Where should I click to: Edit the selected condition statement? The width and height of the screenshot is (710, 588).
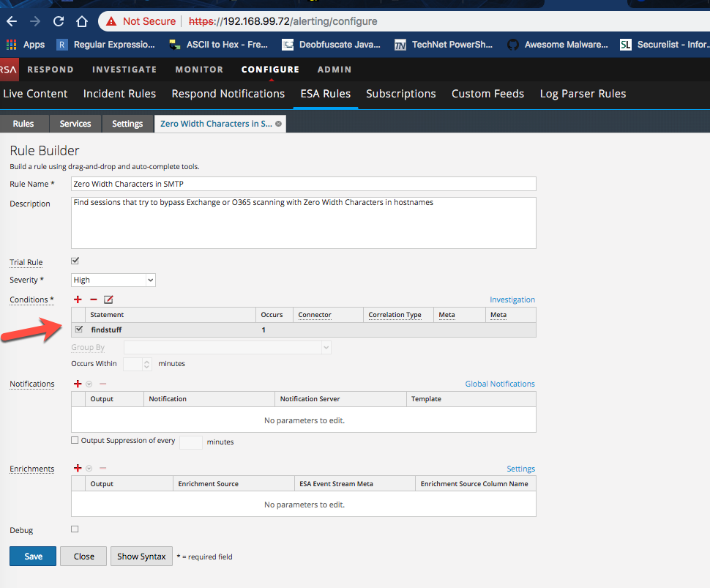pos(108,299)
